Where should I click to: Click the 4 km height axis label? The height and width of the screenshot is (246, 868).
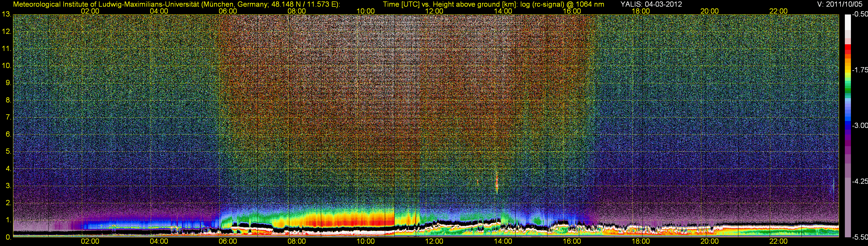click(x=8, y=169)
